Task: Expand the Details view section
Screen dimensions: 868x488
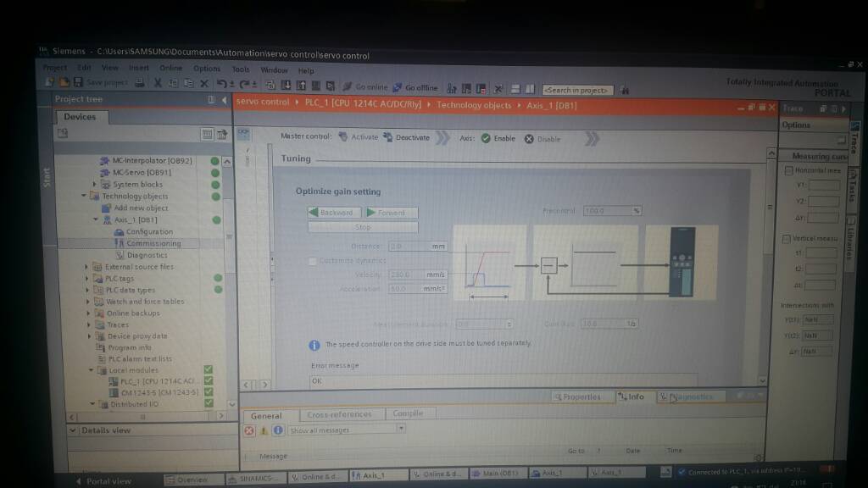Action: [x=73, y=430]
